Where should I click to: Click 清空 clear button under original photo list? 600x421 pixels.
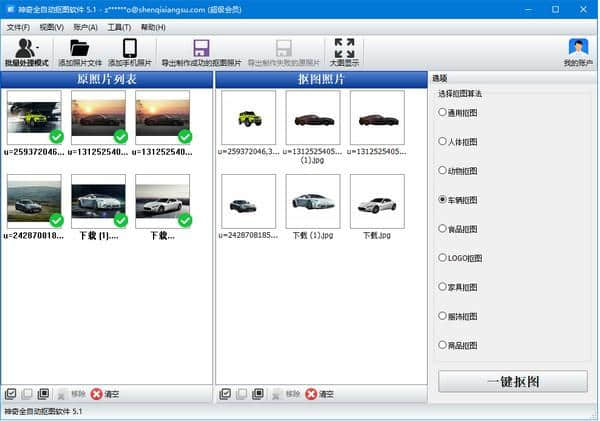(x=97, y=394)
